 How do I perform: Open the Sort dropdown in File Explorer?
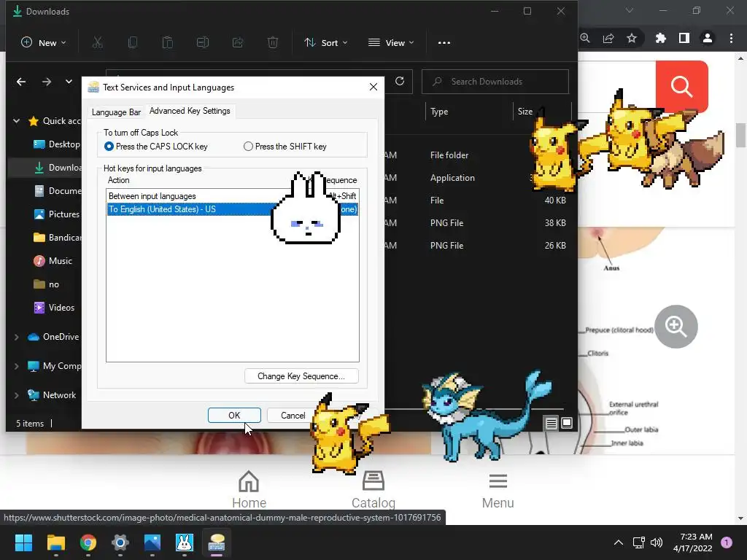pos(326,43)
